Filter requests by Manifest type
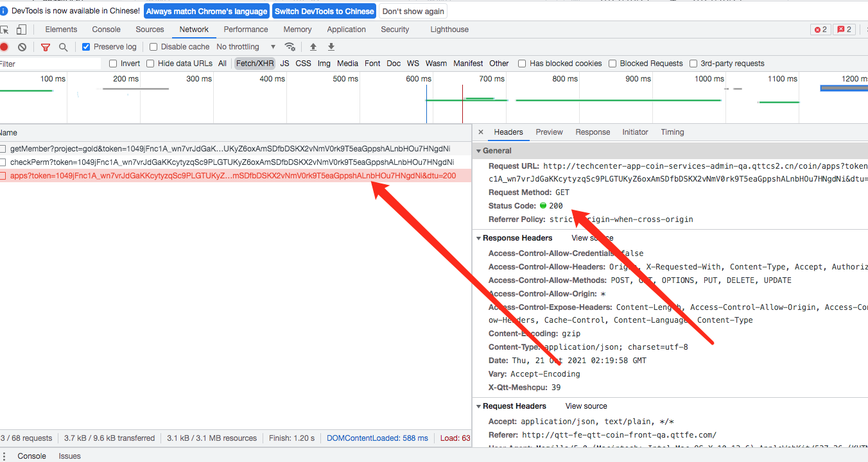 point(468,64)
